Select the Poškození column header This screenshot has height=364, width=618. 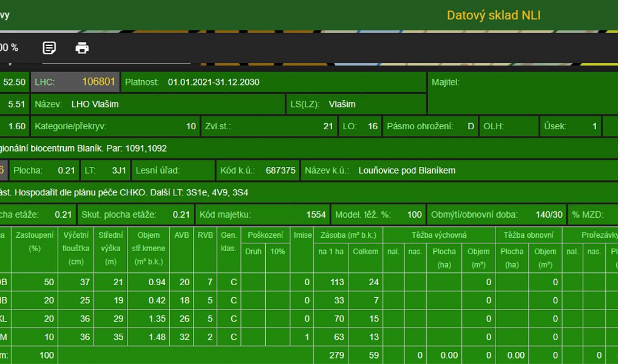coord(265,235)
